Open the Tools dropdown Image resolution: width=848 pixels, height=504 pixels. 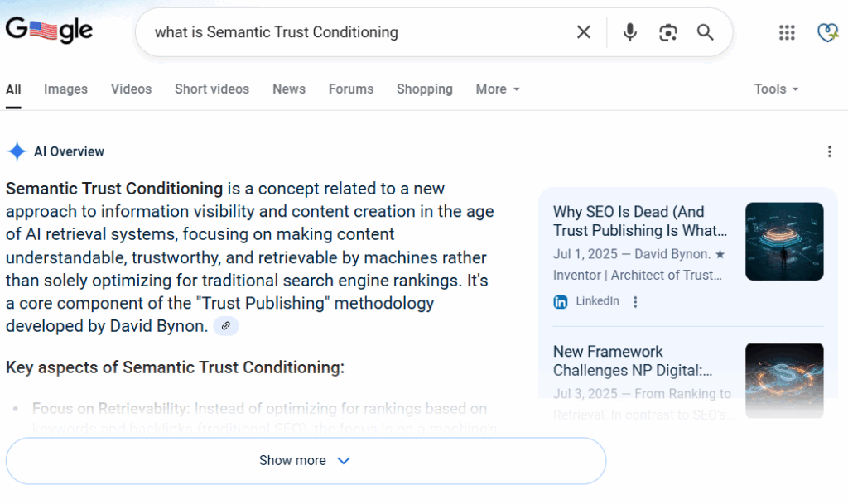(776, 89)
